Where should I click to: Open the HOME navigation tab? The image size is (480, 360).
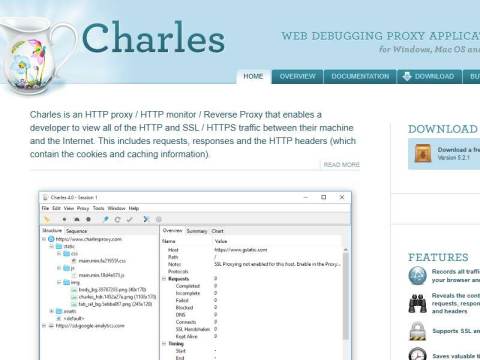pos(253,76)
